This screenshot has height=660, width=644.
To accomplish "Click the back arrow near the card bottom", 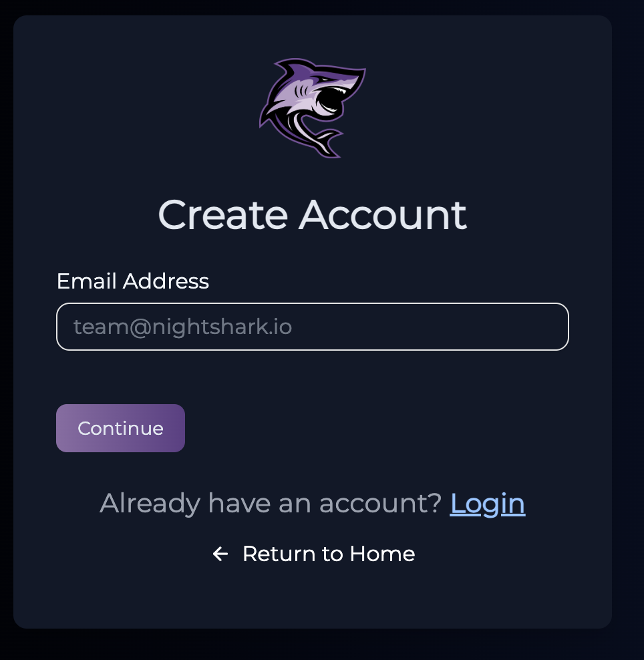I will point(220,554).
